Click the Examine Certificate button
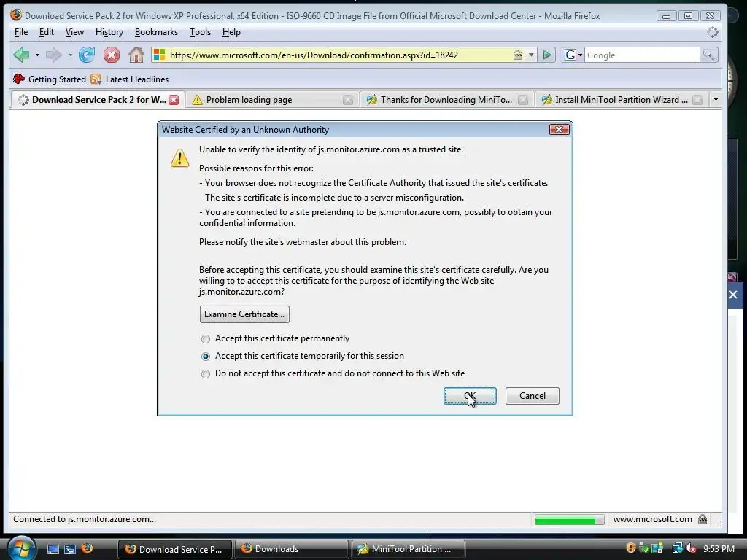 pos(244,314)
